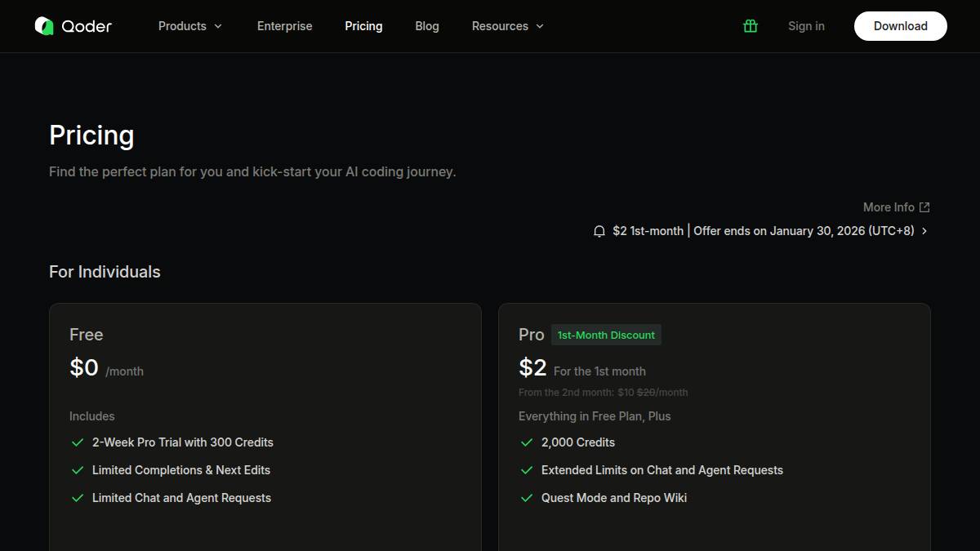Click the Find the perfect plan subtitle
The height and width of the screenshot is (551, 980).
[252, 172]
